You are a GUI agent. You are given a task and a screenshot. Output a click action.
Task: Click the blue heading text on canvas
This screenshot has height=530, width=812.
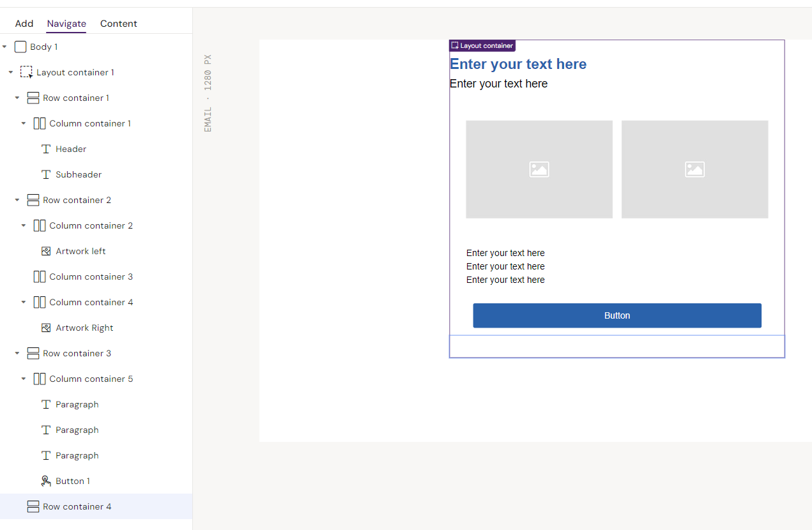pos(517,64)
